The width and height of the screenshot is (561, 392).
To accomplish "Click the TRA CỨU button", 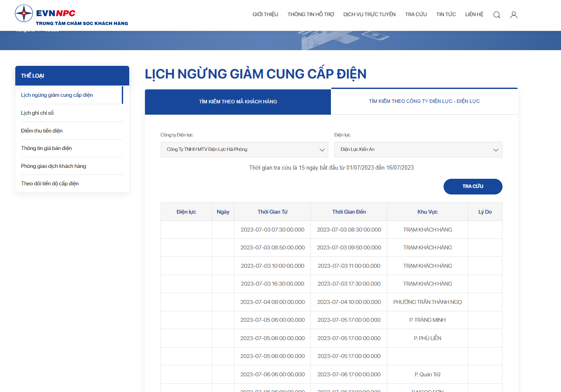I will [473, 187].
